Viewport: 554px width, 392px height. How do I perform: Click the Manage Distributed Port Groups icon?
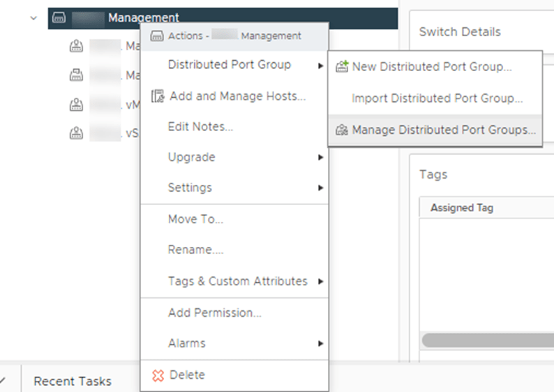(342, 130)
